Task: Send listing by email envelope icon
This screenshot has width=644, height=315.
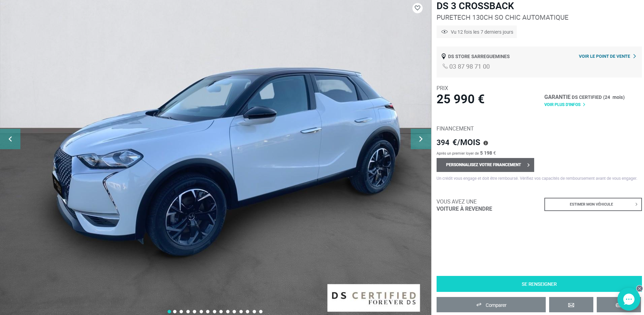Action: (571, 305)
